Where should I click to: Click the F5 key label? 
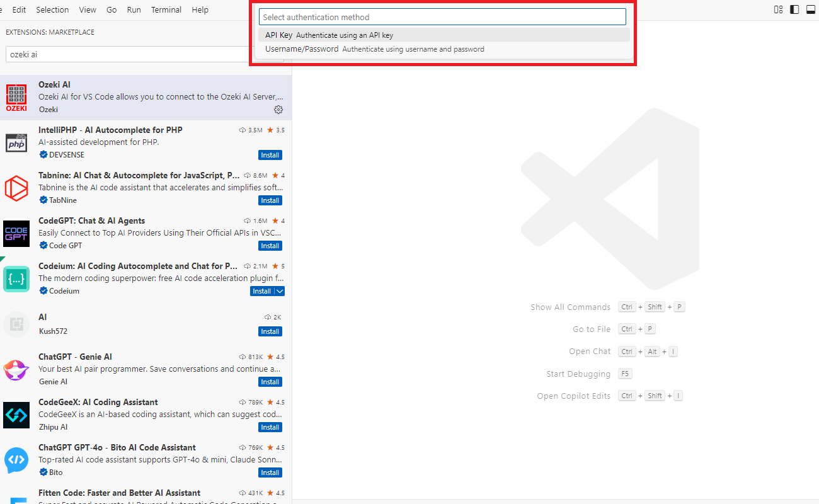click(625, 374)
